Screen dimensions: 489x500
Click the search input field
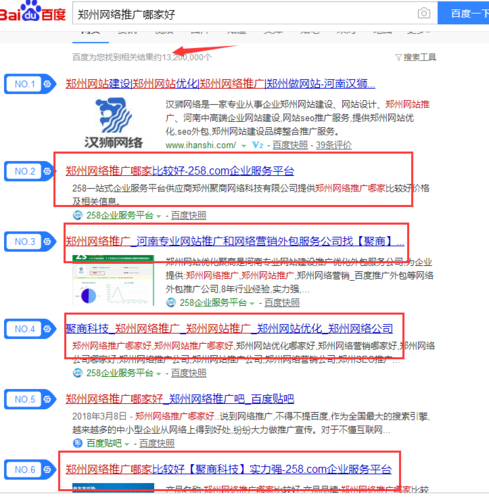(245, 14)
